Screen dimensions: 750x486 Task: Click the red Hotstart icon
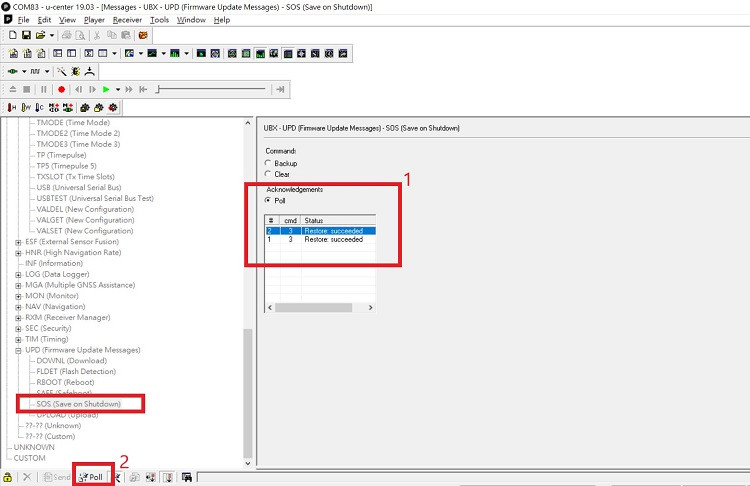[12, 107]
